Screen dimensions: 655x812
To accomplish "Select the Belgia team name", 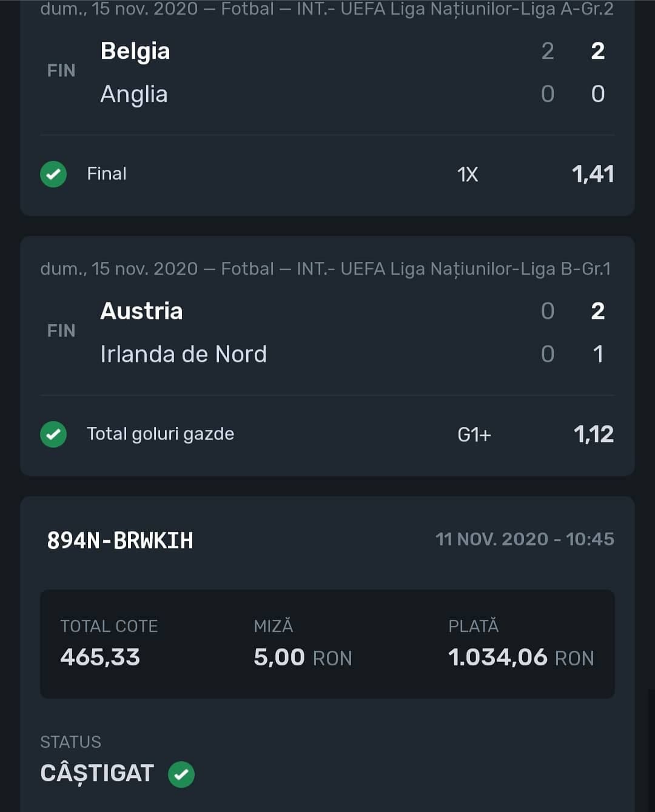I will coord(135,51).
